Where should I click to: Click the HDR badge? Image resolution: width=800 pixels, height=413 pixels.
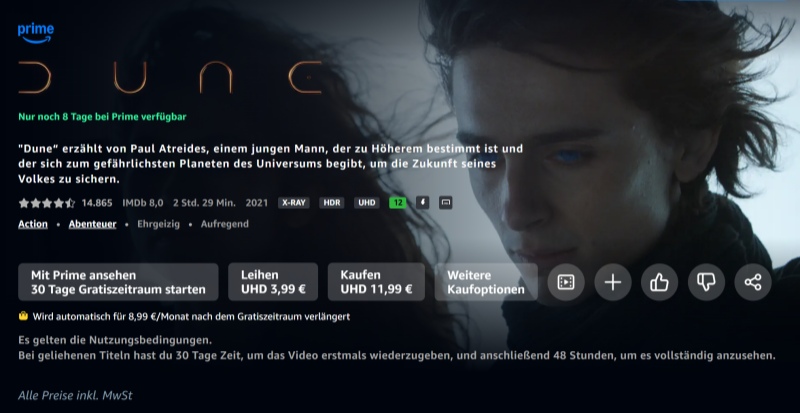tap(332, 203)
